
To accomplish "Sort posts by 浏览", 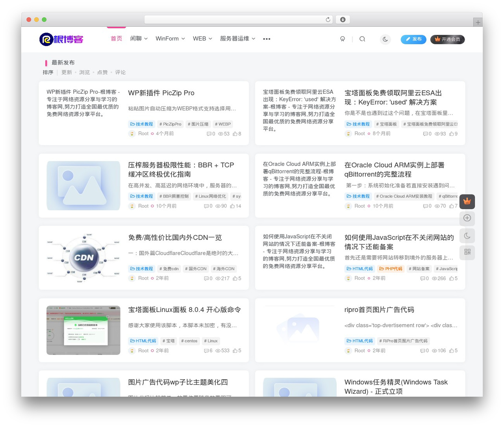I will point(84,72).
